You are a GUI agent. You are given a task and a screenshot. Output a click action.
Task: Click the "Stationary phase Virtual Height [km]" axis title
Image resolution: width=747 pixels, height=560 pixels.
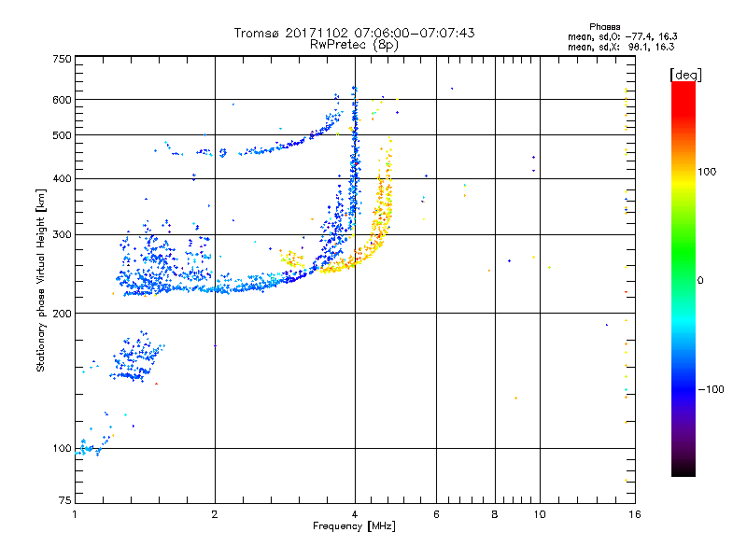(40, 280)
